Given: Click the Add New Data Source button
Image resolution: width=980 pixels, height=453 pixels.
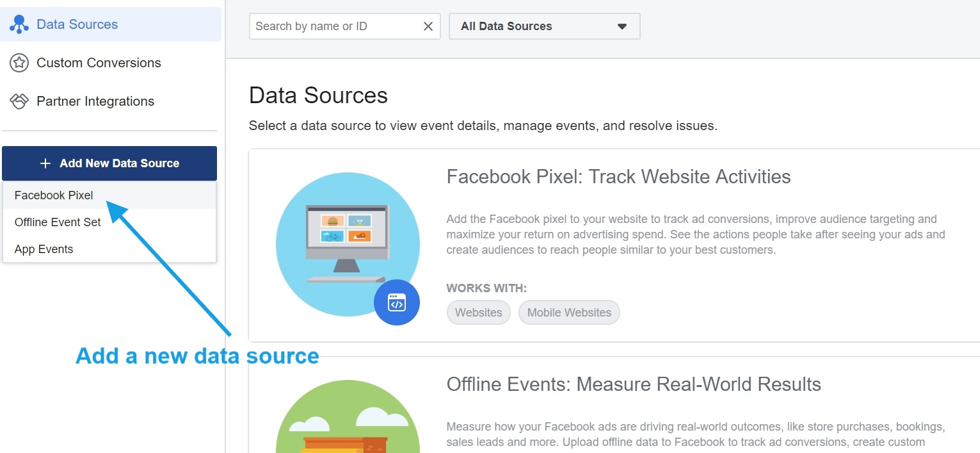Looking at the screenshot, I should [109, 163].
